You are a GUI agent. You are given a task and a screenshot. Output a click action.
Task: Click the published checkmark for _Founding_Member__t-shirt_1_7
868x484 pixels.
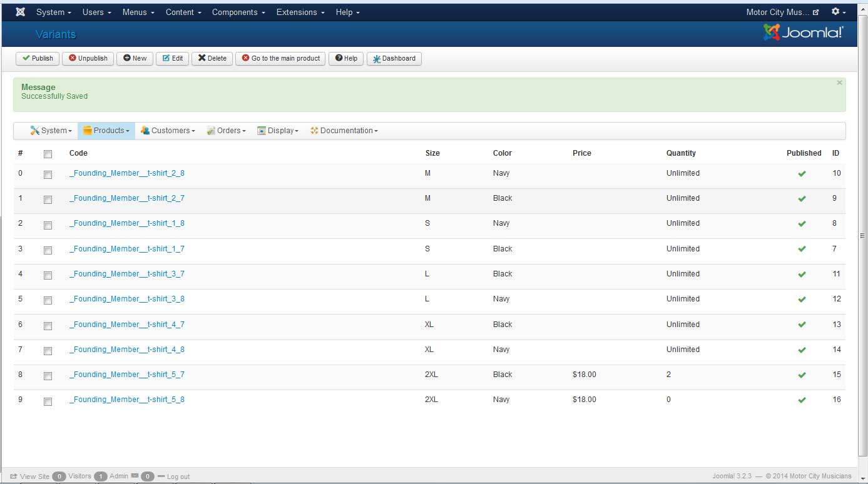tap(802, 249)
